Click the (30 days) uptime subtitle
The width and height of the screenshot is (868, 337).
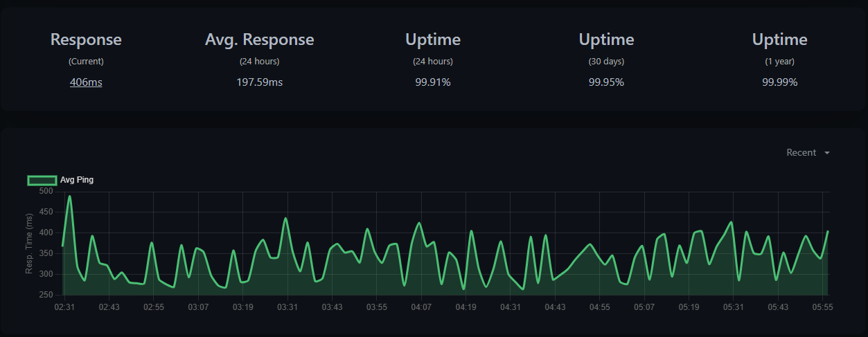point(606,61)
